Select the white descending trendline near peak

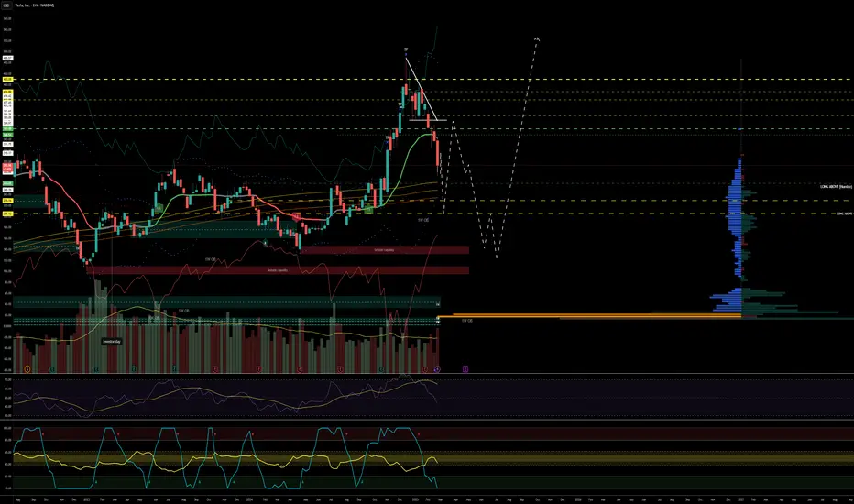[x=420, y=87]
